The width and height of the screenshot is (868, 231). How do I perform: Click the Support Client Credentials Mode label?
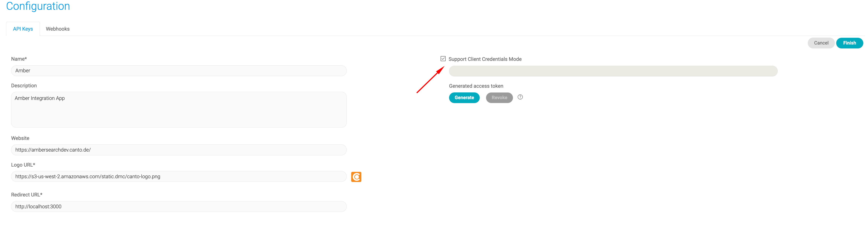tap(485, 59)
